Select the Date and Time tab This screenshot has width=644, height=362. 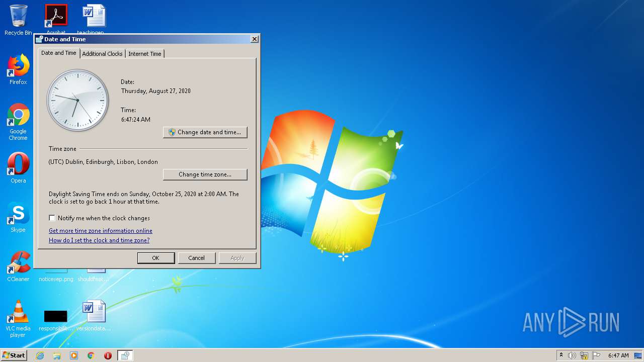click(59, 53)
